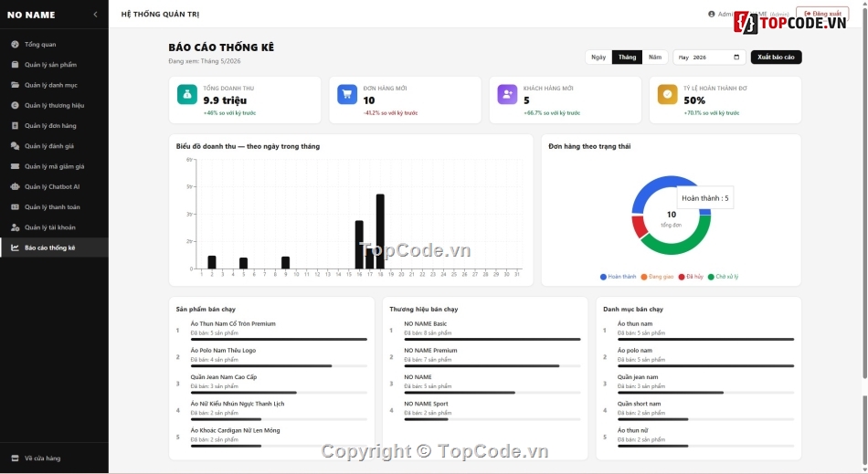Go to Quản lý sản phẩm

pyautogui.click(x=54, y=65)
